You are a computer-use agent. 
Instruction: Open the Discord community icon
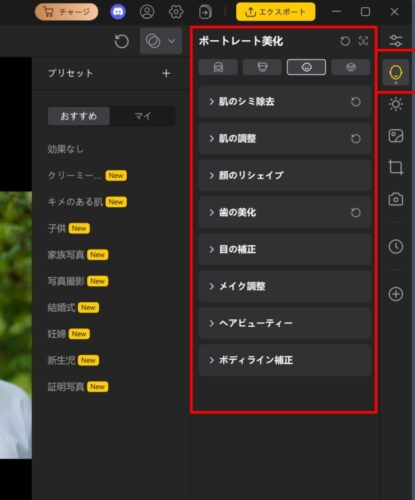pos(118,12)
